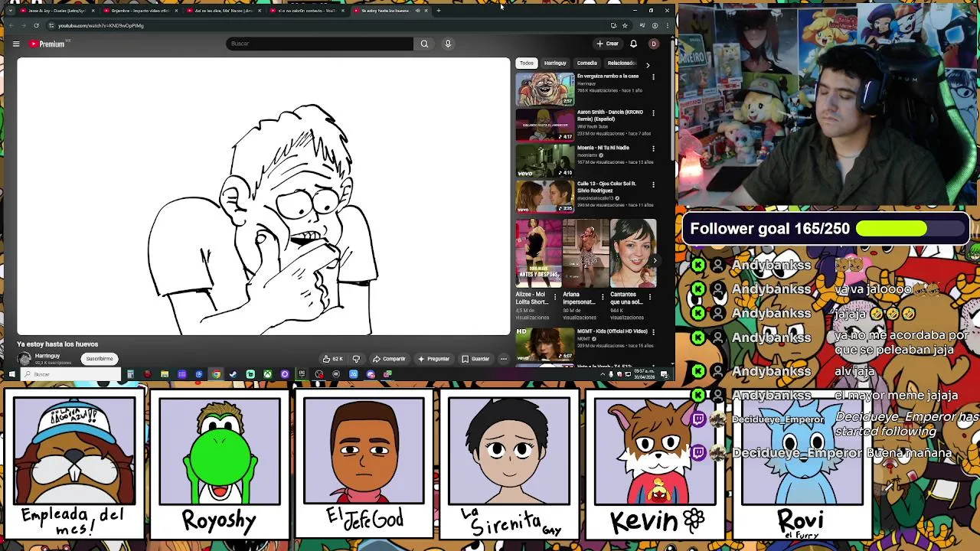Open File Explorer in taskbar
This screenshot has width=980, height=551.
click(x=165, y=374)
